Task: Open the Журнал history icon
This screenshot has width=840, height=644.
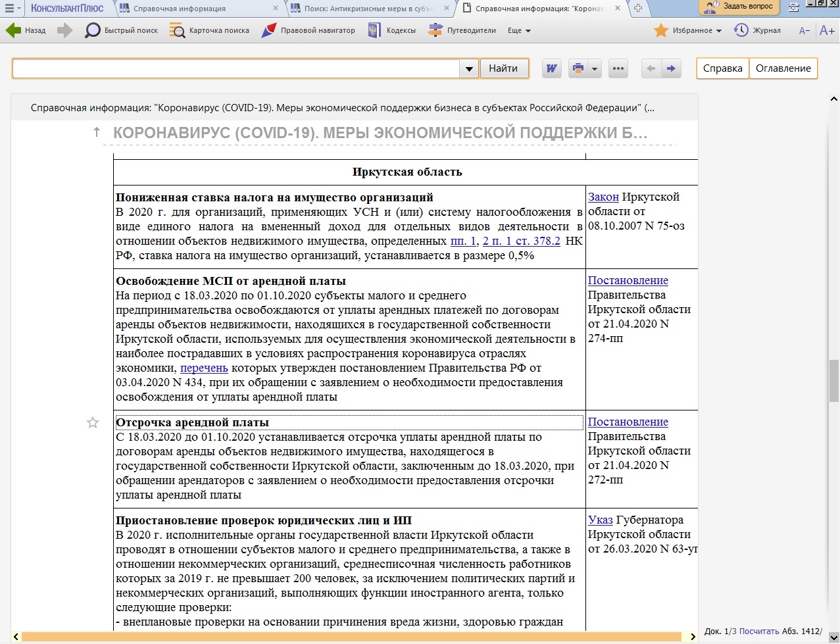Action: (741, 30)
